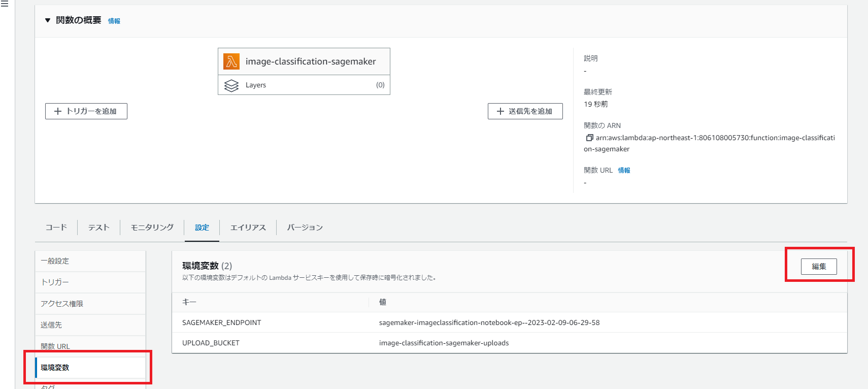The height and width of the screenshot is (389, 868).
Task: Click the 最終更新 value 19 秒前
Action: pos(596,104)
